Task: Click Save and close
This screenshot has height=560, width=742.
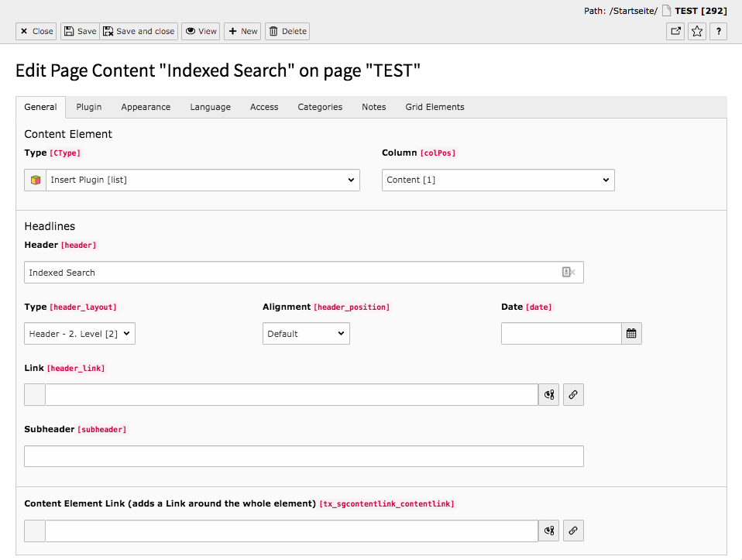Action: [x=139, y=31]
